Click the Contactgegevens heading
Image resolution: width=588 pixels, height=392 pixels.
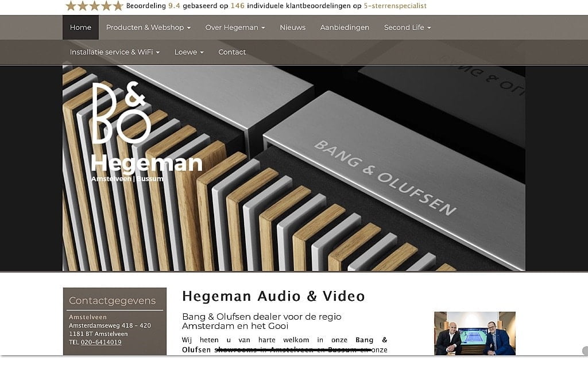coord(112,301)
